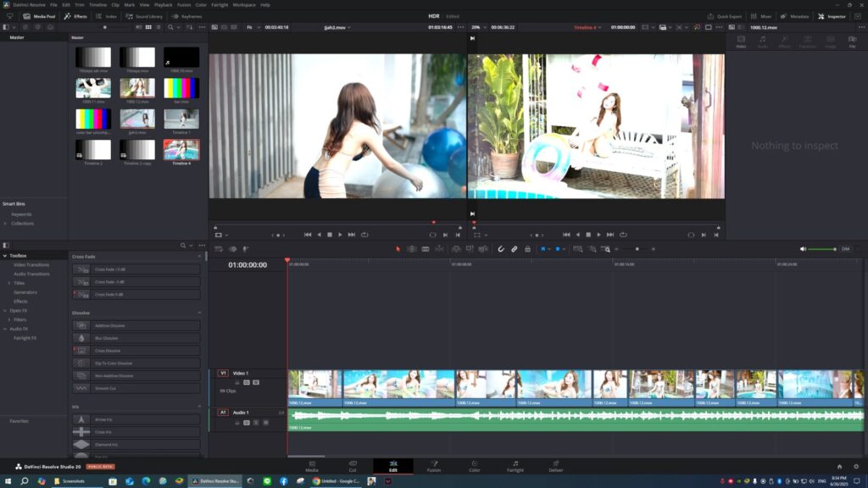
Task: Collapse the Toolbox tree
Action: coord(5,256)
